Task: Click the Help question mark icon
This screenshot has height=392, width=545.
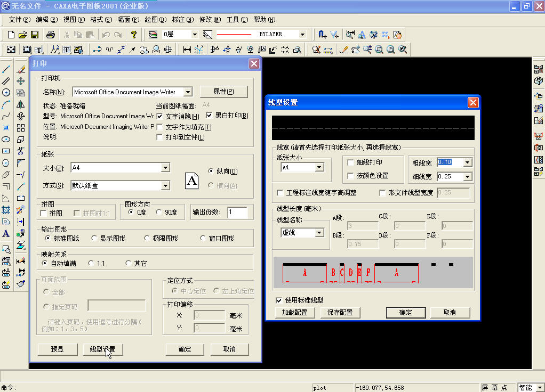Action: tap(134, 35)
